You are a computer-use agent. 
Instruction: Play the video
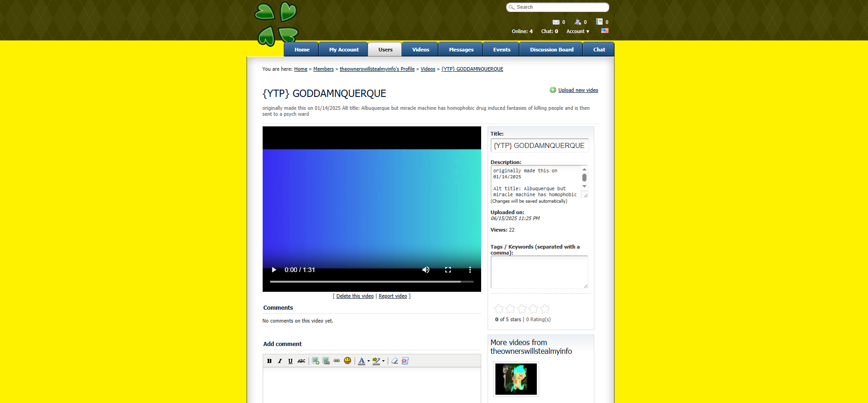pos(274,270)
